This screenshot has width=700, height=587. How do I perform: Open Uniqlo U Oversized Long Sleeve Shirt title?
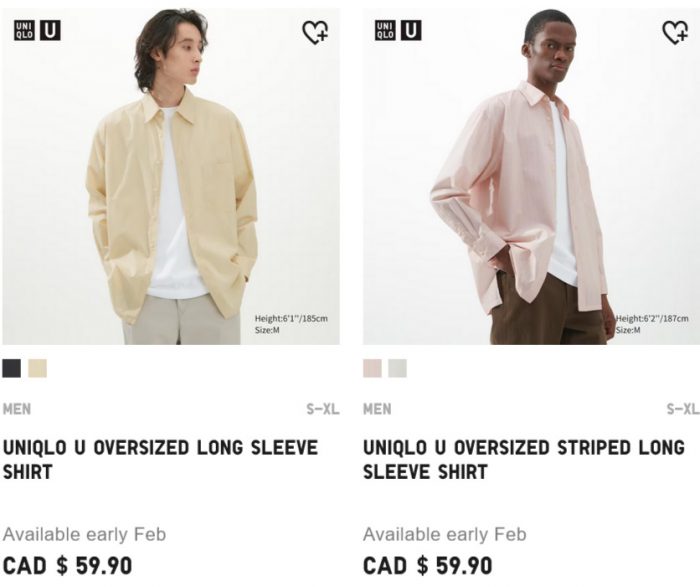160,460
